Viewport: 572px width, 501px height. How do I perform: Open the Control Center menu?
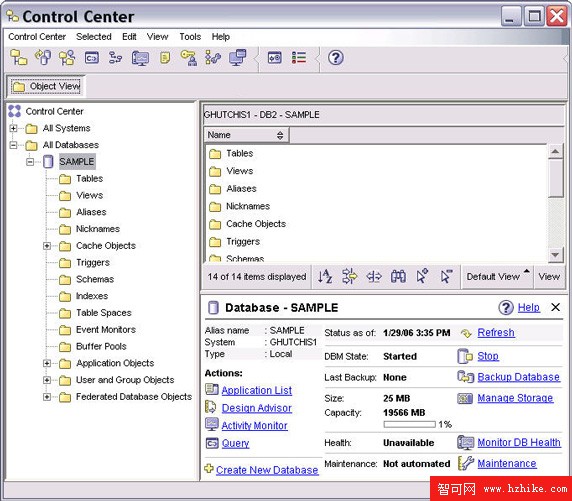[x=37, y=36]
